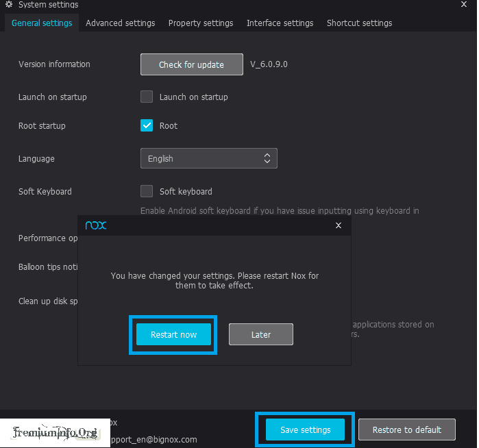Screen dimensions: 479x448
Task: Click the System settings gear icon
Action: point(9,4)
